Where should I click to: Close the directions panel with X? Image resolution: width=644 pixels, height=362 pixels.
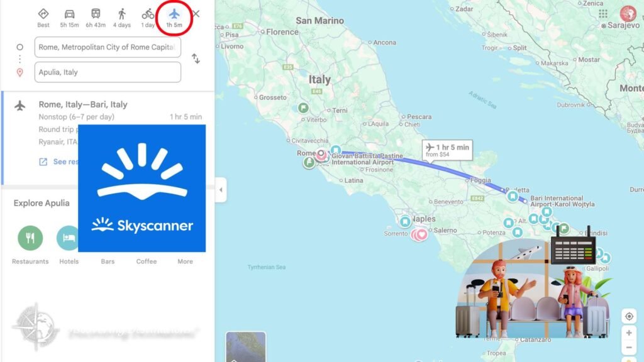(x=196, y=14)
